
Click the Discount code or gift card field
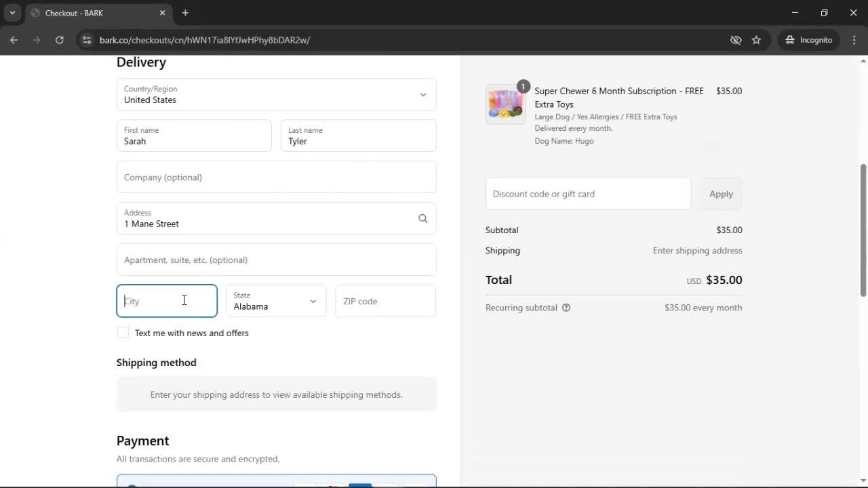point(588,194)
